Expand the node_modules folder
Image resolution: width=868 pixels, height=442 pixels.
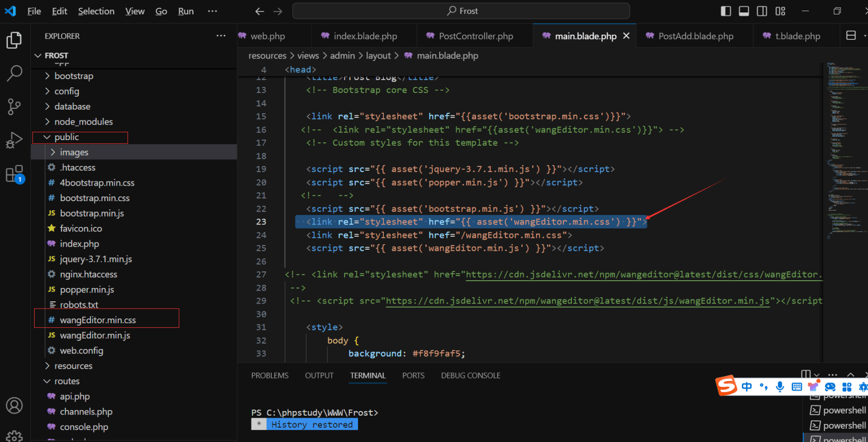134,121
